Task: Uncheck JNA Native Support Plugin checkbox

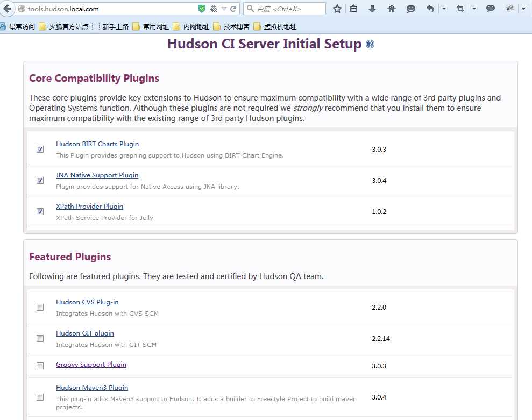Action: (x=40, y=181)
